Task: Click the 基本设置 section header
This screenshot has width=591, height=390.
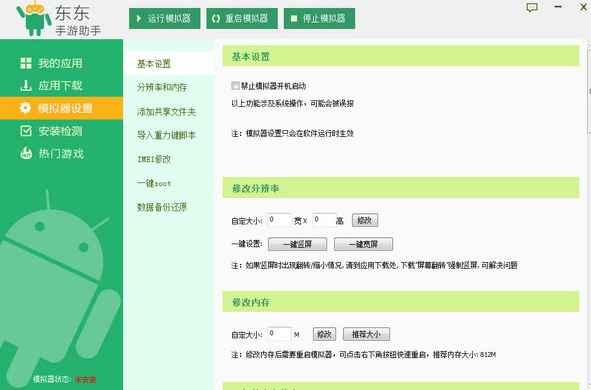Action: click(401, 56)
